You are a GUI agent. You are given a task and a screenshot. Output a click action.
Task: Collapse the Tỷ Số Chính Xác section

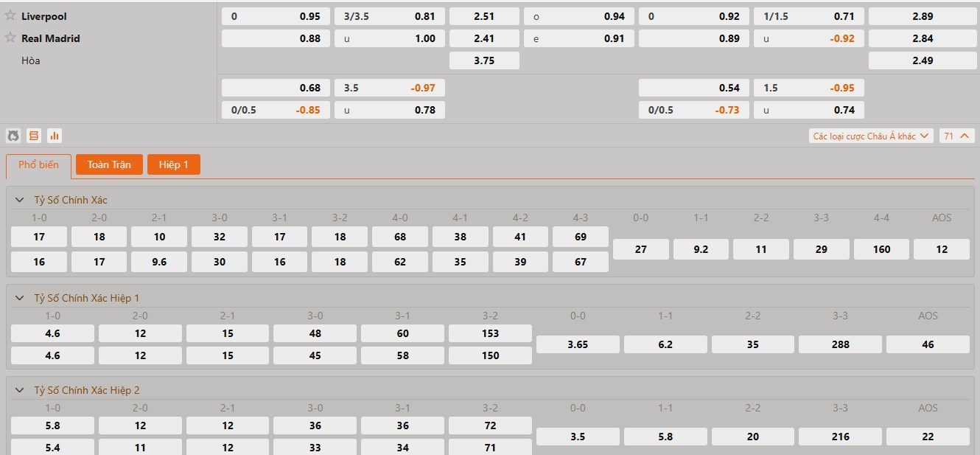coord(20,200)
